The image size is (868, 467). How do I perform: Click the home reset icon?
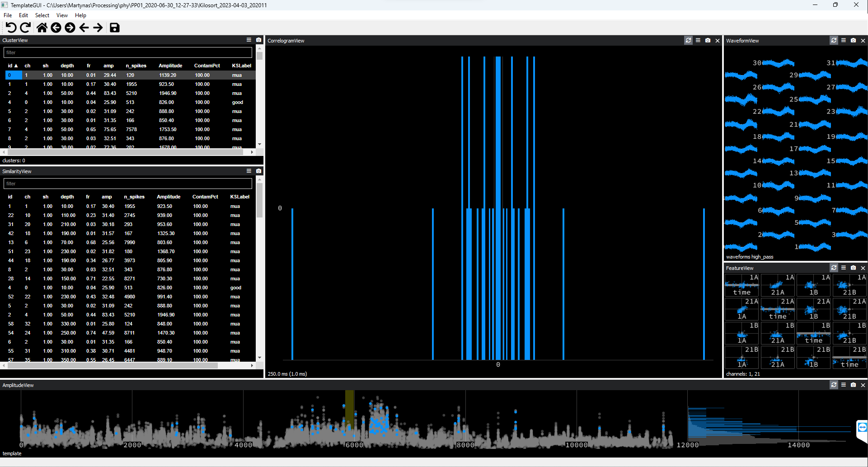(x=42, y=28)
